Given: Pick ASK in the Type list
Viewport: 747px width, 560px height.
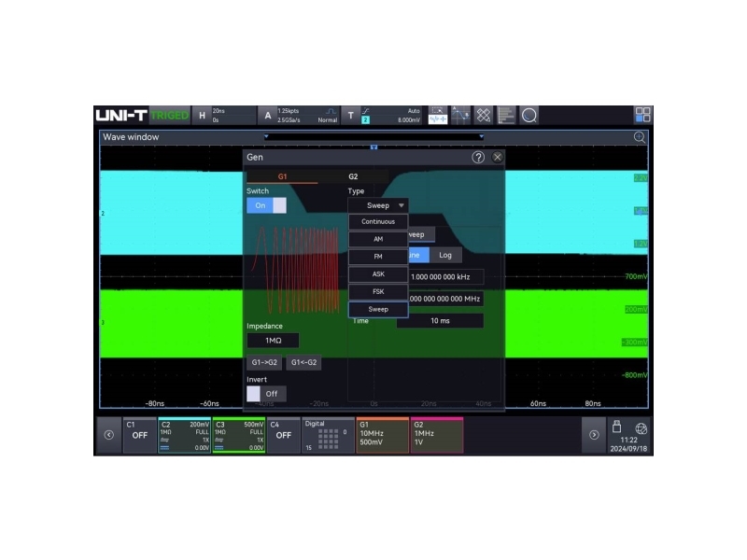Looking at the screenshot, I should 378,273.
